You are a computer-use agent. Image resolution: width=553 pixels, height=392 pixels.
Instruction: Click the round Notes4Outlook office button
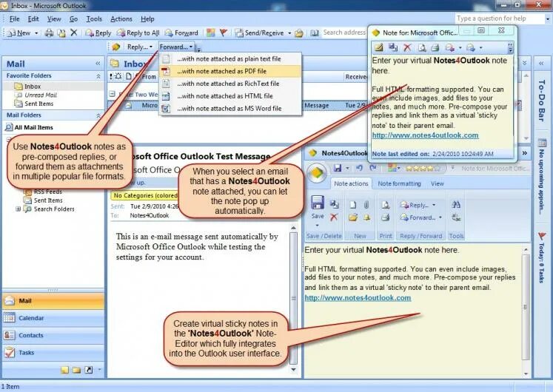(x=317, y=172)
